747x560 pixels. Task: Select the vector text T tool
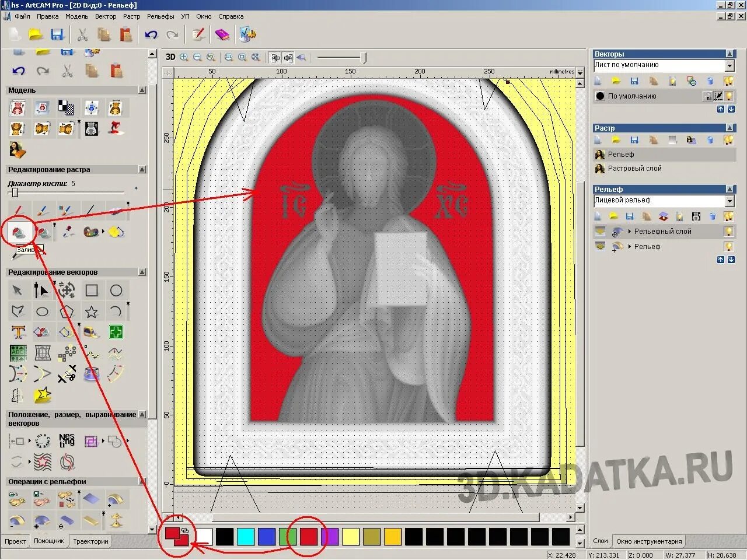(x=18, y=332)
